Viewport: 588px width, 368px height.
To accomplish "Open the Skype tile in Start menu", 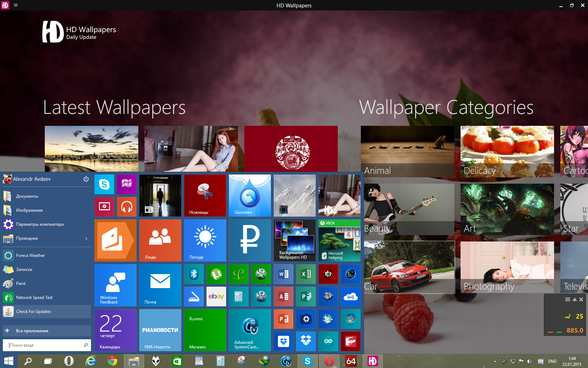I will click(x=104, y=184).
